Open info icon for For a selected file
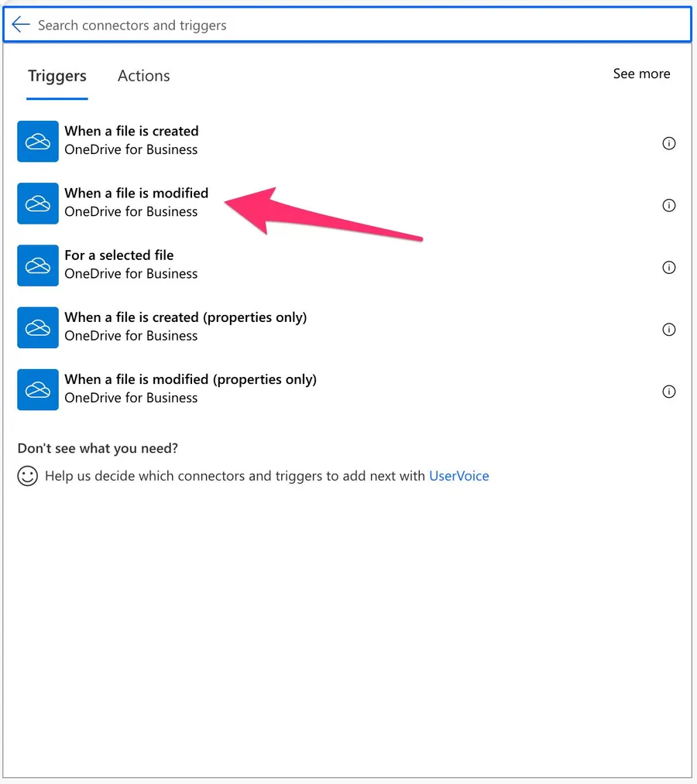The width and height of the screenshot is (697, 784). 669,267
